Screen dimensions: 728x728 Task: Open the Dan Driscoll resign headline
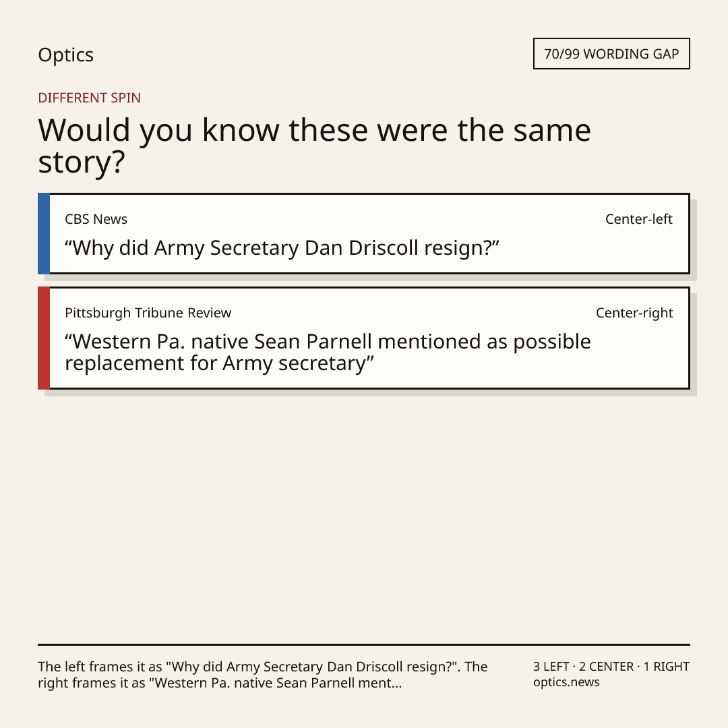[x=282, y=248]
